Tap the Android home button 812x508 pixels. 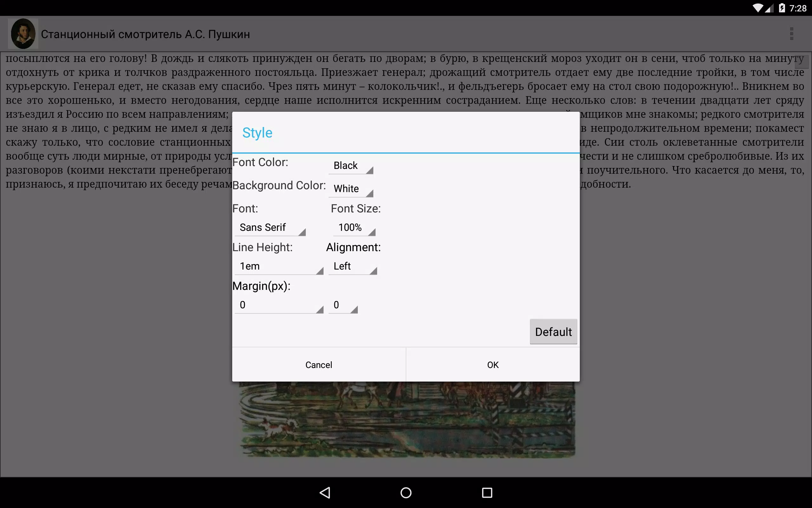pos(406,492)
